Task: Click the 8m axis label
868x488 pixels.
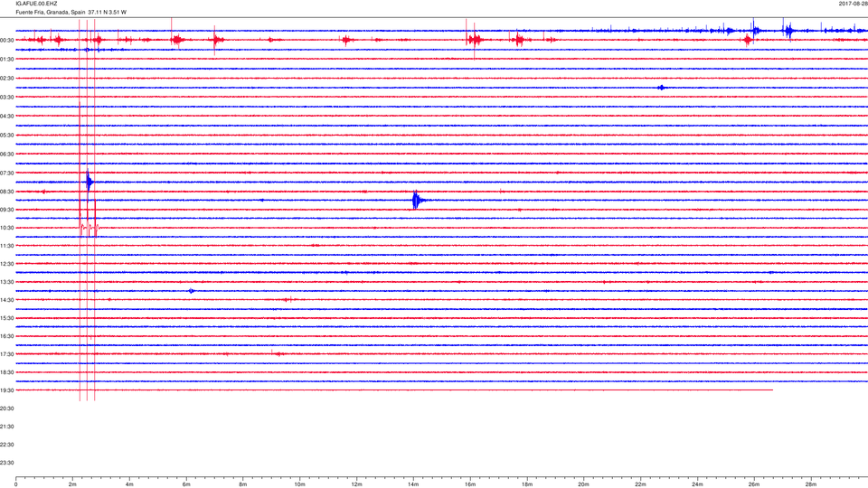Action: (x=243, y=484)
